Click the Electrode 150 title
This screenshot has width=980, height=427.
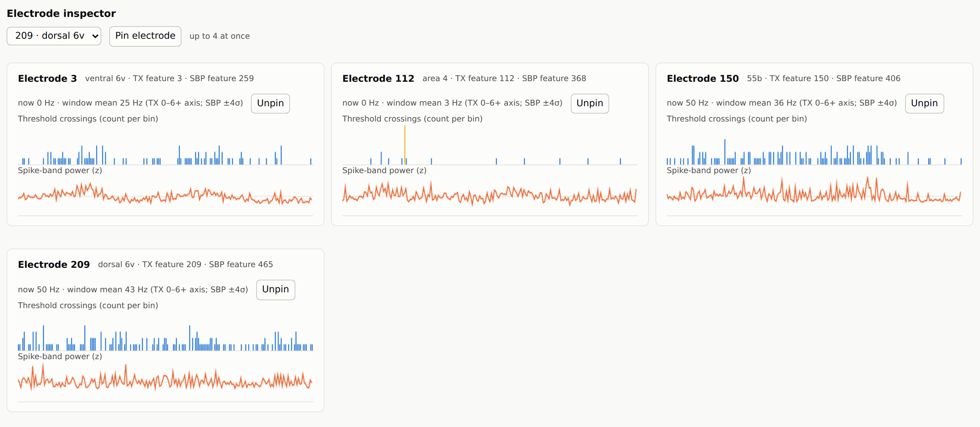[x=702, y=78]
